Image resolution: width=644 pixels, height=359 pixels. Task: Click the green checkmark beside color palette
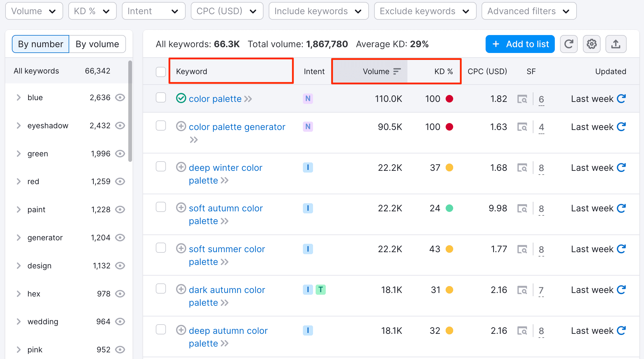tap(181, 98)
